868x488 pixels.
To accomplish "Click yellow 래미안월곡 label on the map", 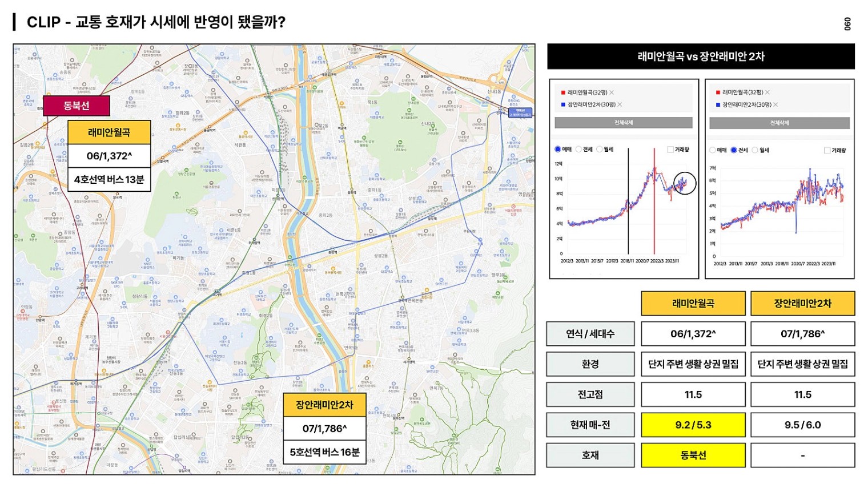I will pyautogui.click(x=109, y=132).
